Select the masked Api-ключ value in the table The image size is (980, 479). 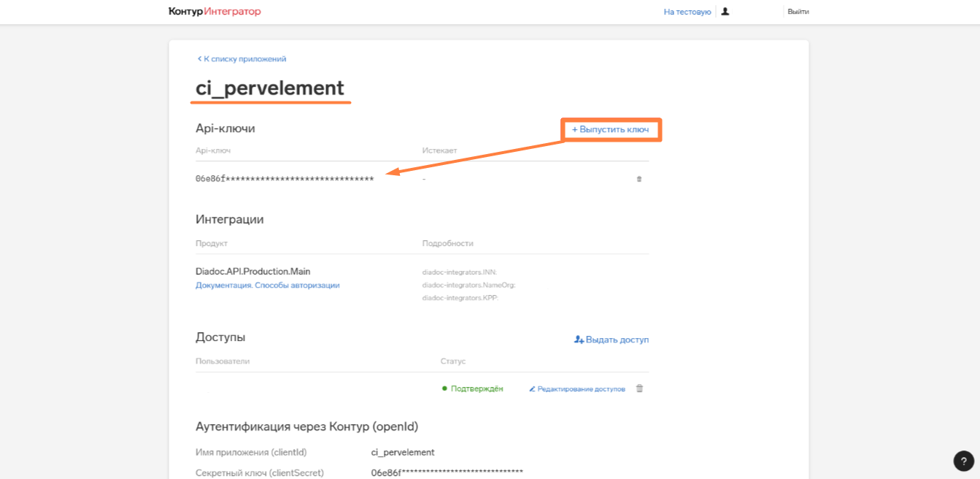285,179
